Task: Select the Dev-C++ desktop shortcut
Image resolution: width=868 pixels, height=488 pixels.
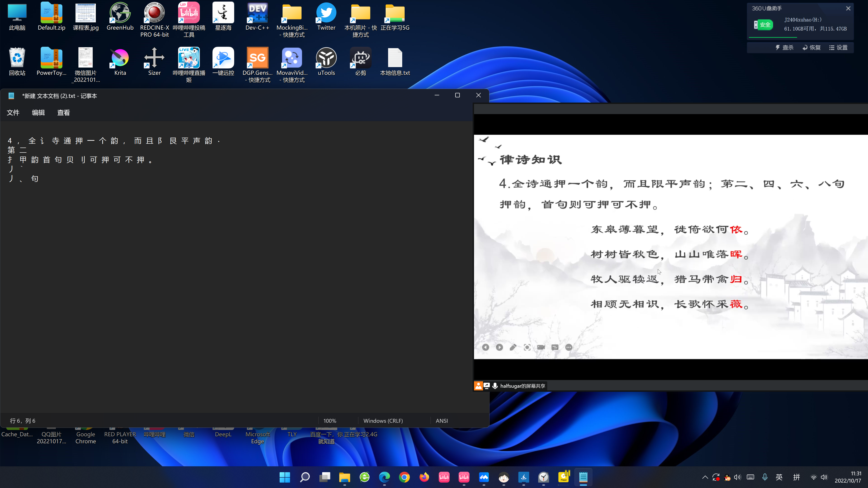Action: point(257,17)
